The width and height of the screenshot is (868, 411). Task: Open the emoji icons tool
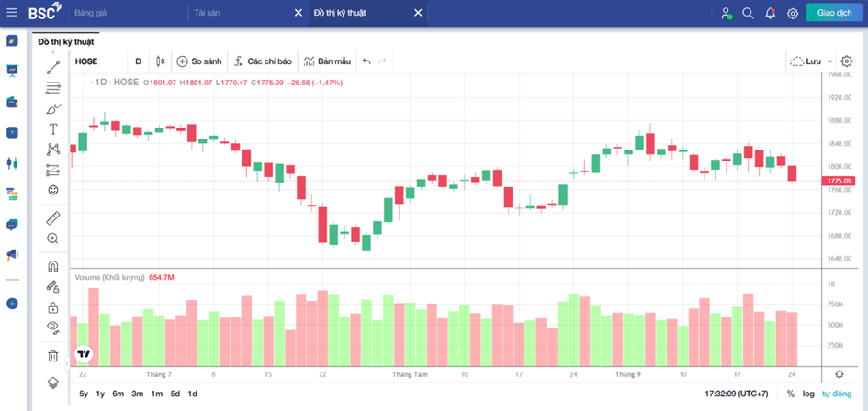point(53,190)
